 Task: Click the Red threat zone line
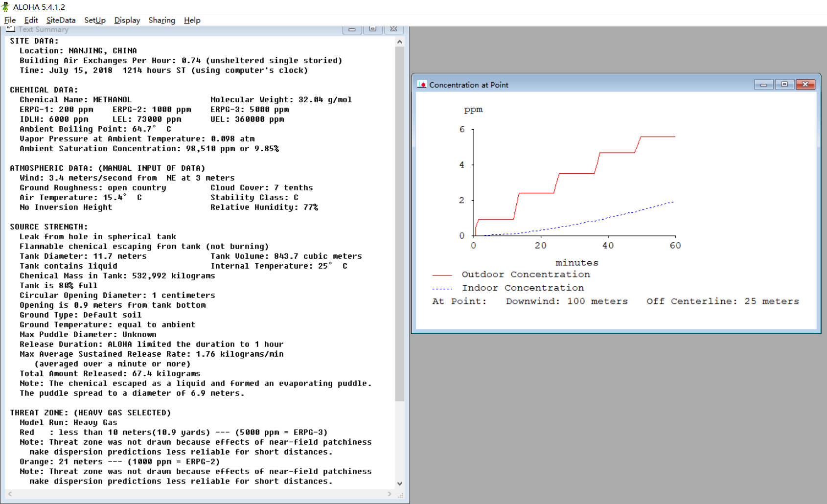(x=174, y=433)
